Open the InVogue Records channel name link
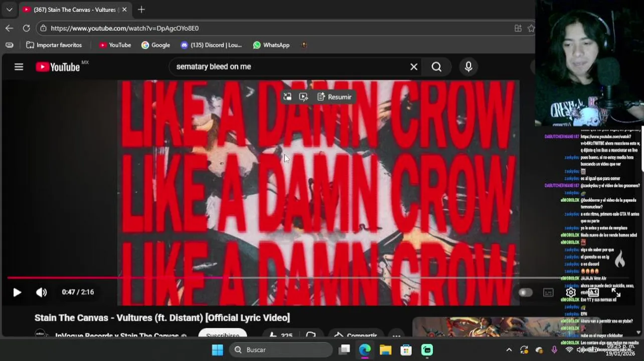The height and width of the screenshot is (361, 644). [x=117, y=335]
